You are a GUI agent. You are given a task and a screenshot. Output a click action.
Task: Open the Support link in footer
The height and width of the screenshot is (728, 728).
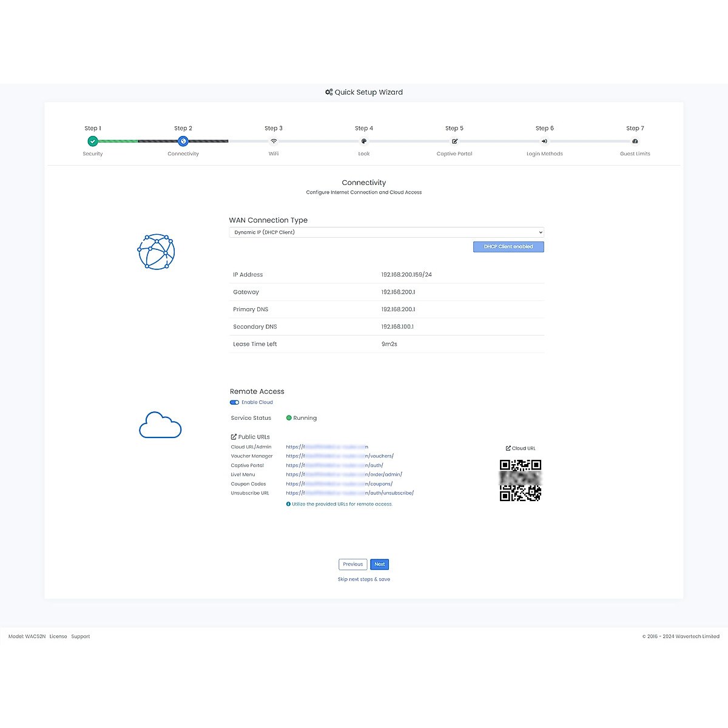(80, 636)
